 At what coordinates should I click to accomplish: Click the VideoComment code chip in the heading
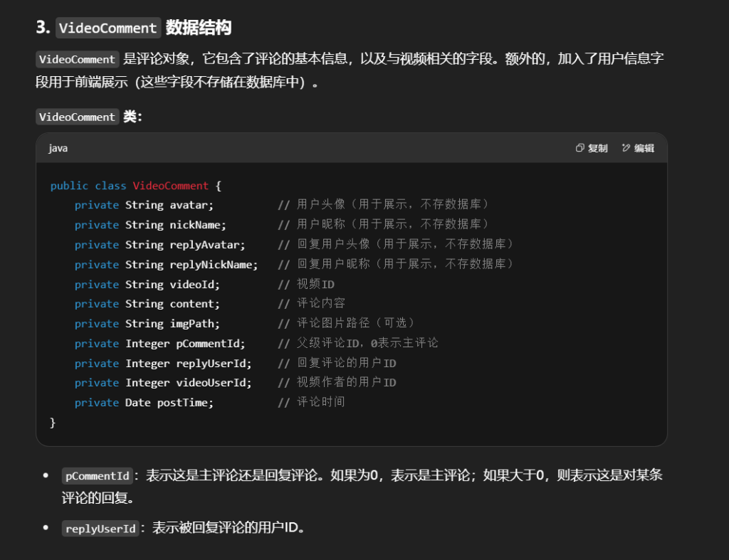(108, 28)
